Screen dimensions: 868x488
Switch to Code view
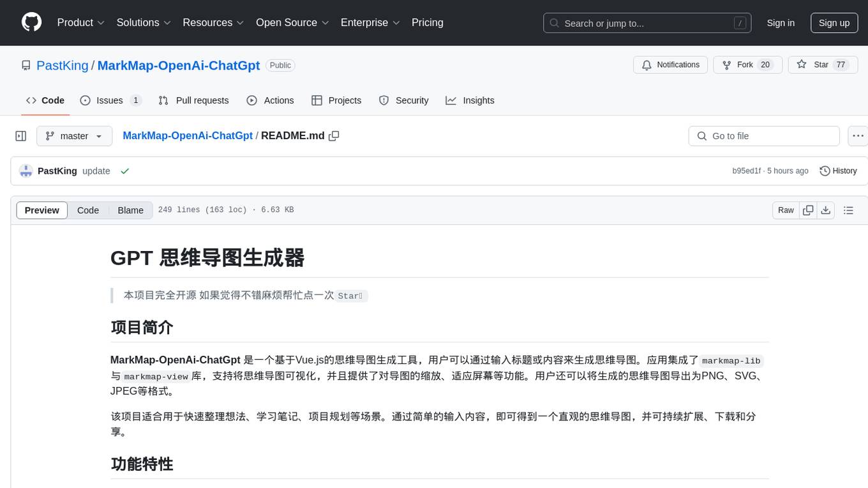coord(88,210)
